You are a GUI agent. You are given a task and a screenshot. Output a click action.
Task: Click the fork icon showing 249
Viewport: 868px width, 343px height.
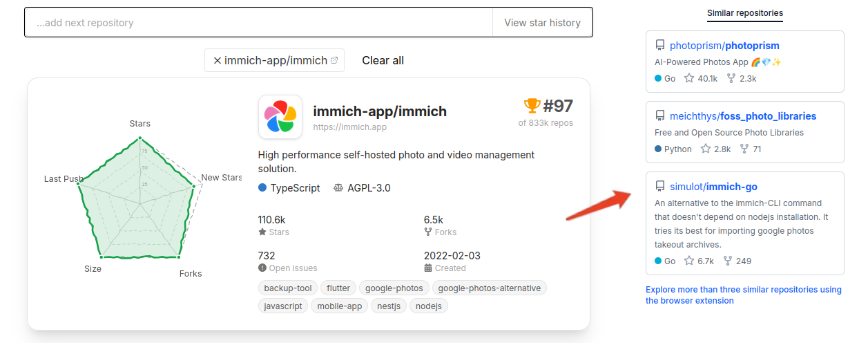pyautogui.click(x=728, y=261)
